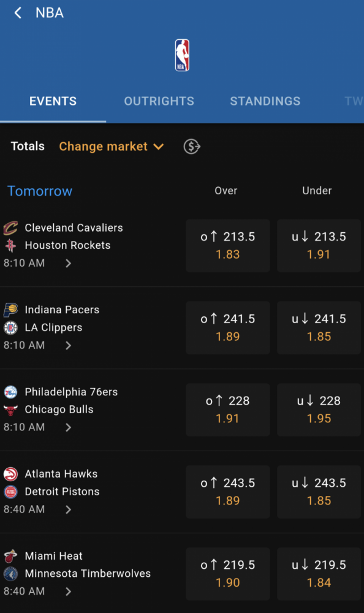
Task: Open the cash out dollar icon
Action: click(x=192, y=147)
